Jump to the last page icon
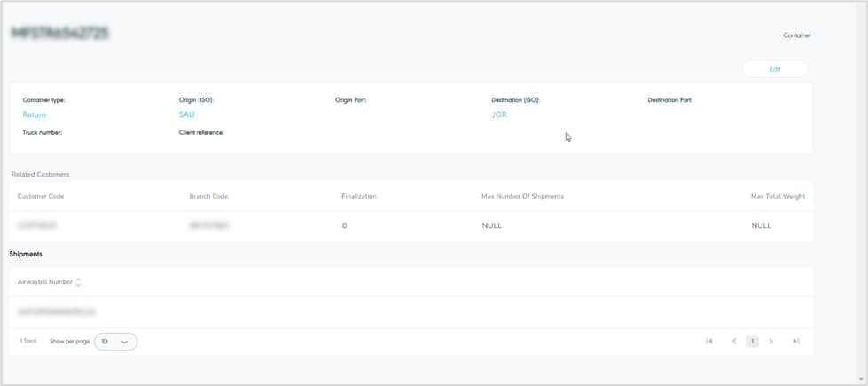The image size is (868, 386). (x=796, y=342)
